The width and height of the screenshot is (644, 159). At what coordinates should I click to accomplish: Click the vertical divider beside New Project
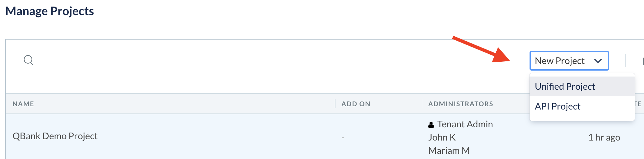click(x=625, y=61)
